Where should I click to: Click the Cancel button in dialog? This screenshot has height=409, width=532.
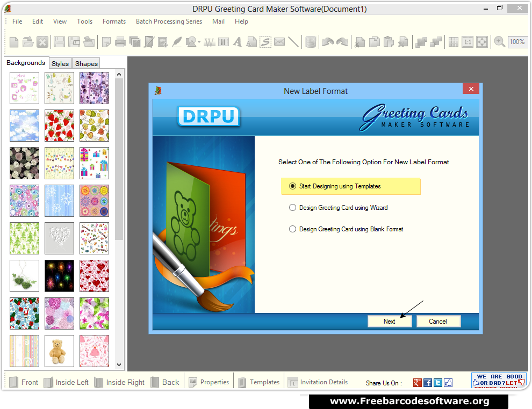(438, 321)
